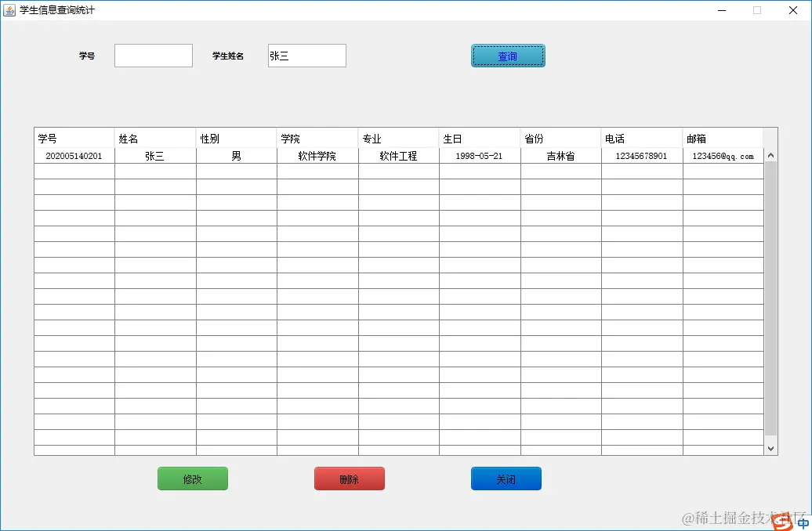Select the birthday cell 1998-05-21
The height and width of the screenshot is (531, 812).
tap(480, 156)
